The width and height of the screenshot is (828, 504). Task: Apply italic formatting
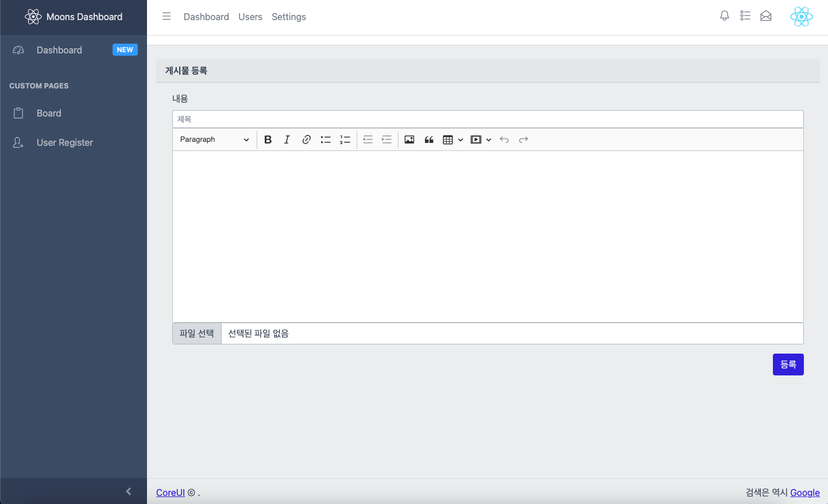(287, 139)
